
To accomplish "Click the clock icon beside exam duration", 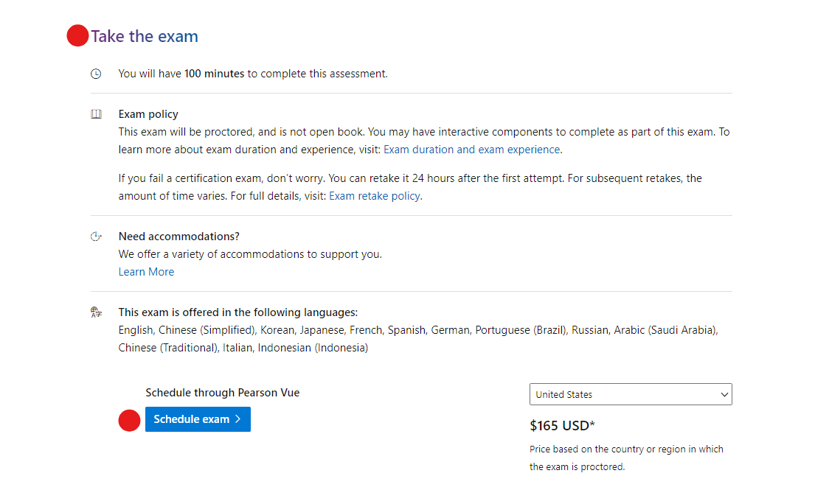I will 96,74.
